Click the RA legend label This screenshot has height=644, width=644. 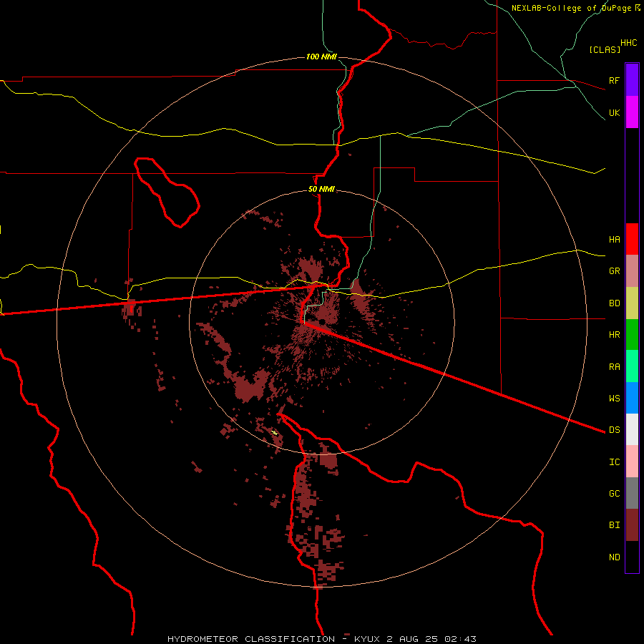[614, 367]
